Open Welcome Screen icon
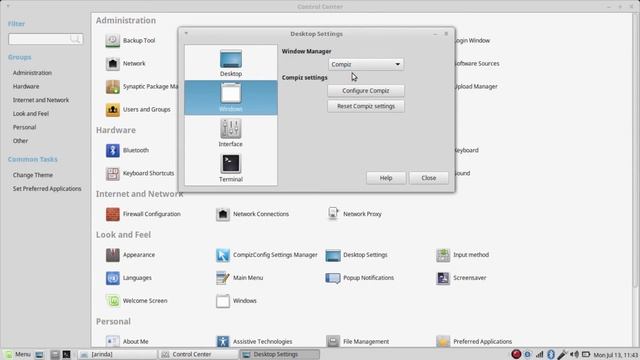Viewport: 640px width, 360px height. [x=112, y=301]
